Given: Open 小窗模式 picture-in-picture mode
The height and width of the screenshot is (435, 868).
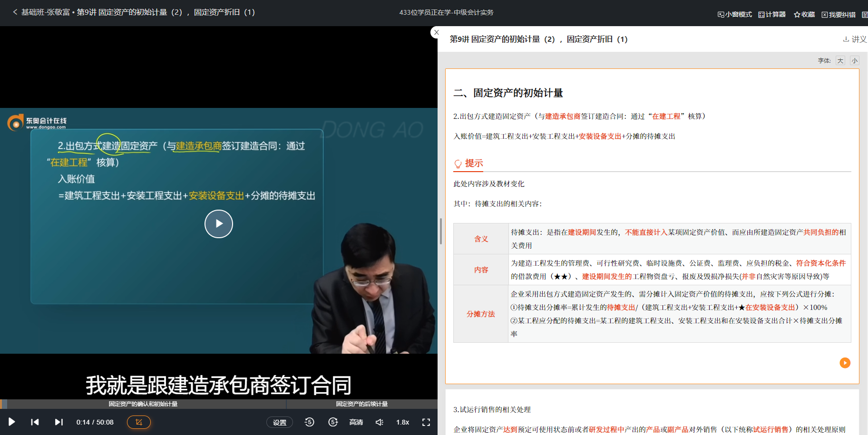Looking at the screenshot, I should click(734, 14).
